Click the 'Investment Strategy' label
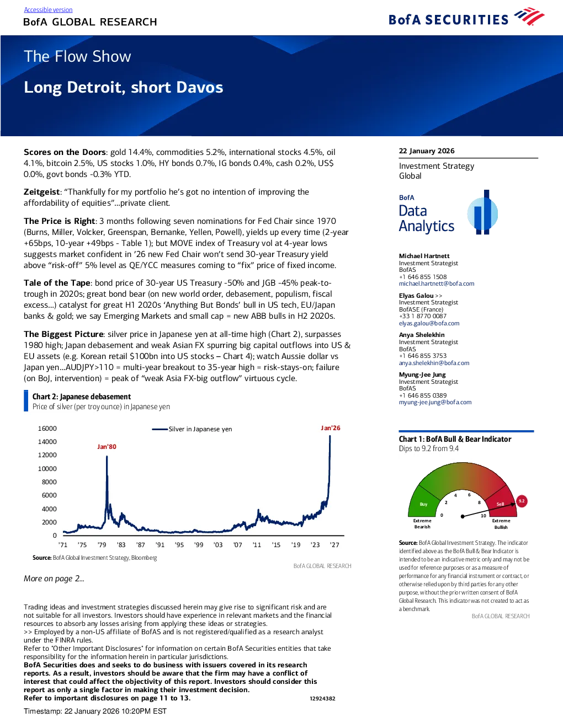 [x=437, y=166]
